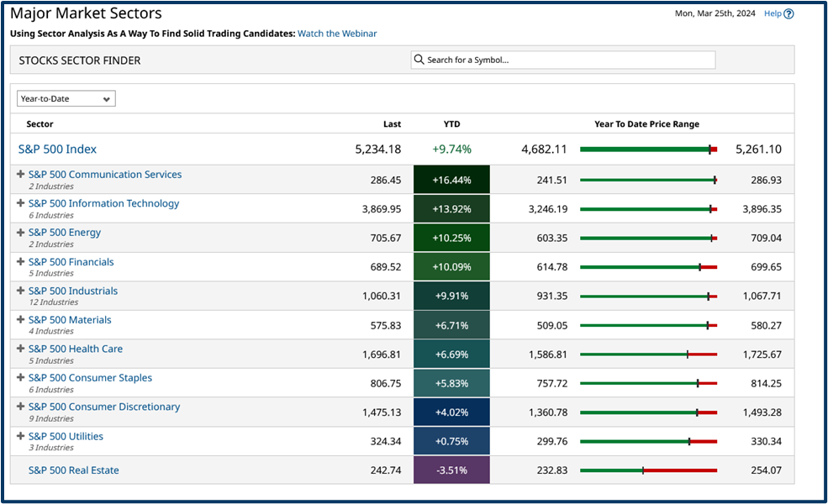The height and width of the screenshot is (504, 828).
Task: Expand S&P 500 Financials industries
Action: 20,261
